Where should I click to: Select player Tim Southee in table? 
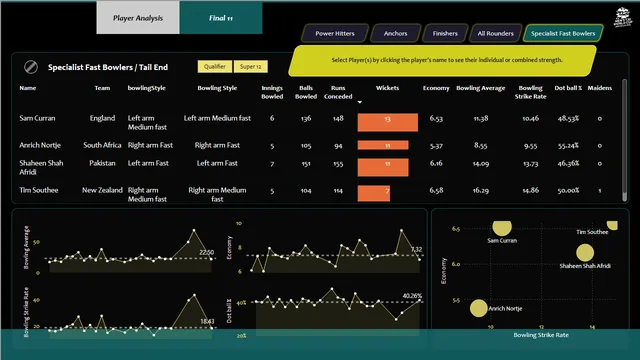point(39,190)
